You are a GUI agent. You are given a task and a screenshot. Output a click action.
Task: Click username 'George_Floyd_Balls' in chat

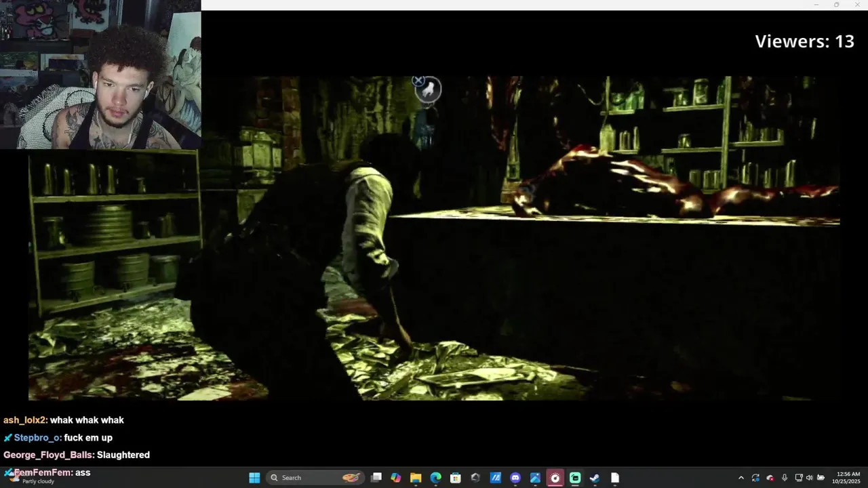pos(49,455)
